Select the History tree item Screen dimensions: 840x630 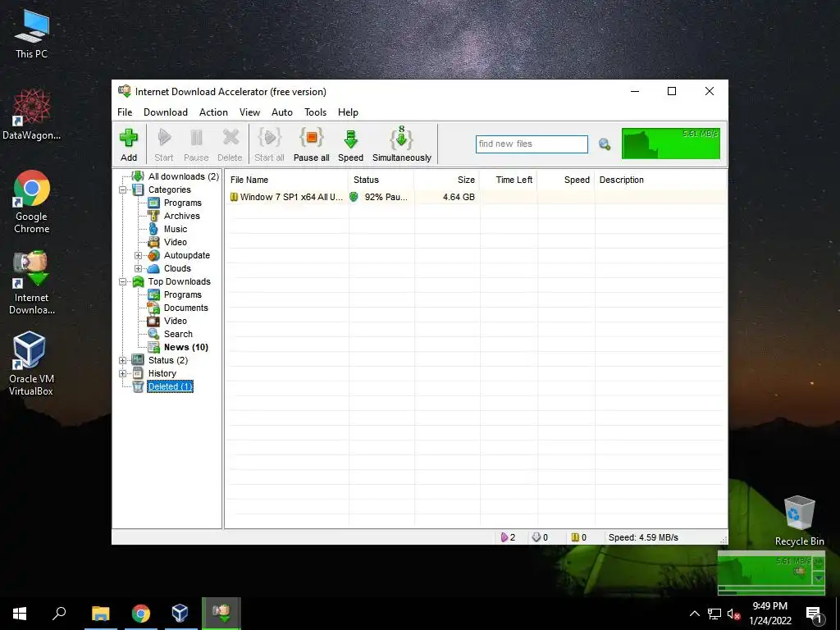(162, 373)
